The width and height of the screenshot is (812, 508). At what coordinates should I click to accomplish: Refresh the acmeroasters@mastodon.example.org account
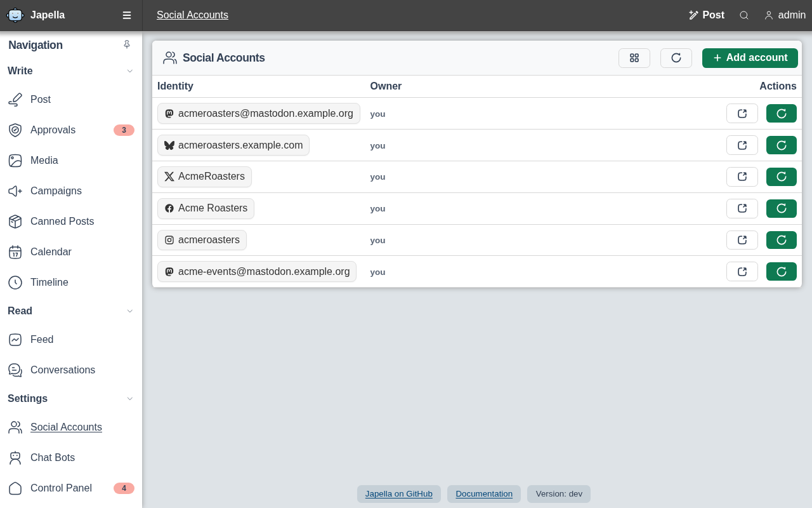pos(782,114)
